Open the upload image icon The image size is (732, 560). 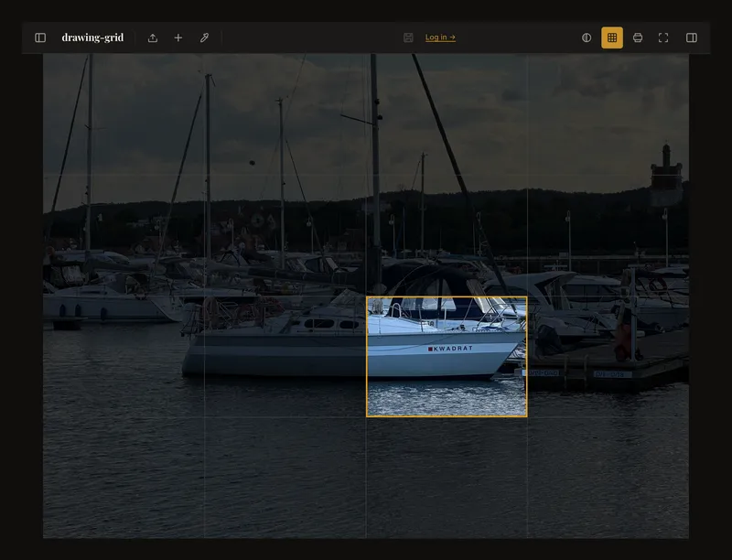153,38
